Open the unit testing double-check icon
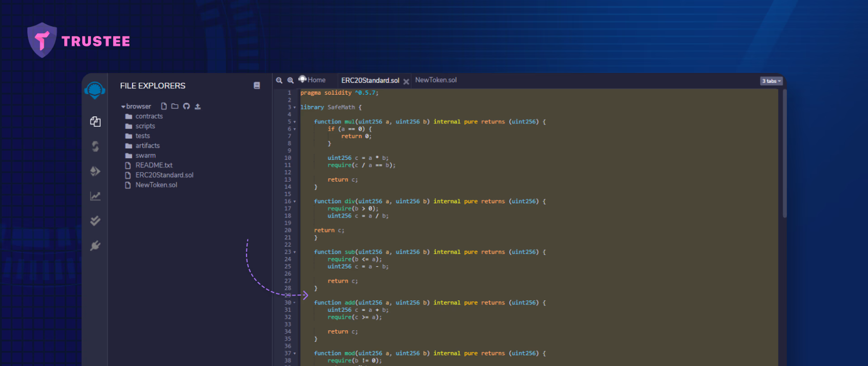Image resolution: width=868 pixels, height=366 pixels. pyautogui.click(x=95, y=221)
